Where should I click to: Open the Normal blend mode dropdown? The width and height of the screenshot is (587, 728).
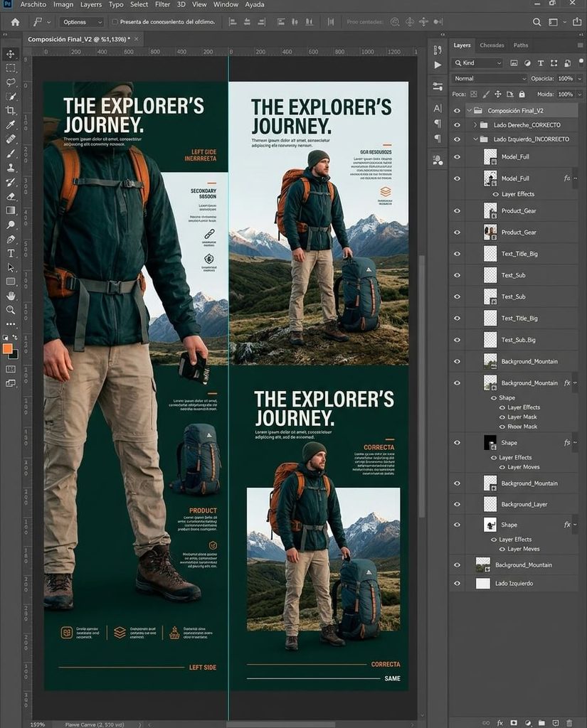489,78
